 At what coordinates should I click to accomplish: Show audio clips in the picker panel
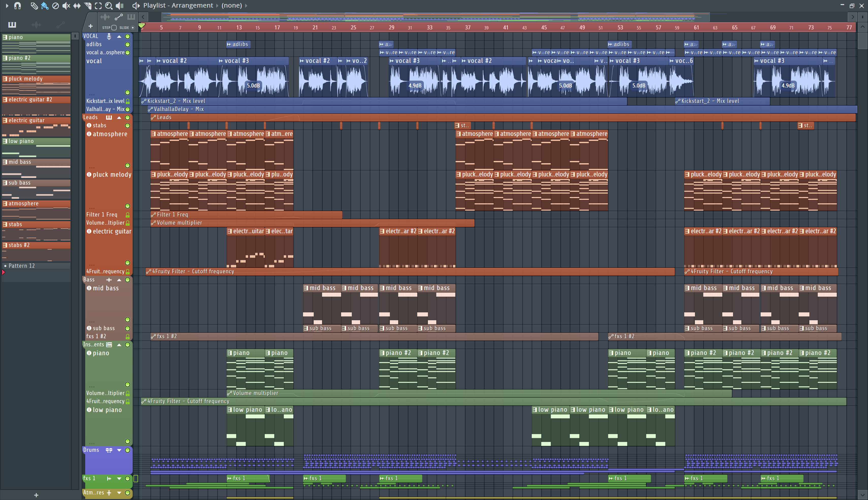pos(36,24)
